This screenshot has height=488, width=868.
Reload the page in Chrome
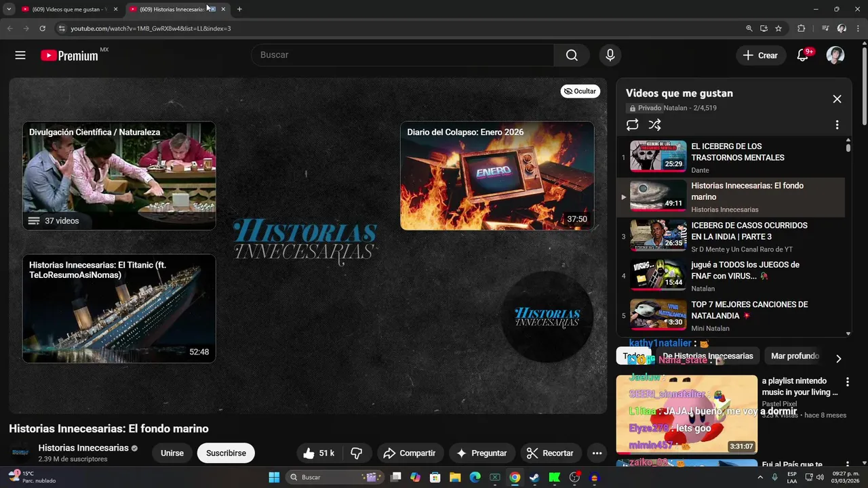tap(42, 28)
